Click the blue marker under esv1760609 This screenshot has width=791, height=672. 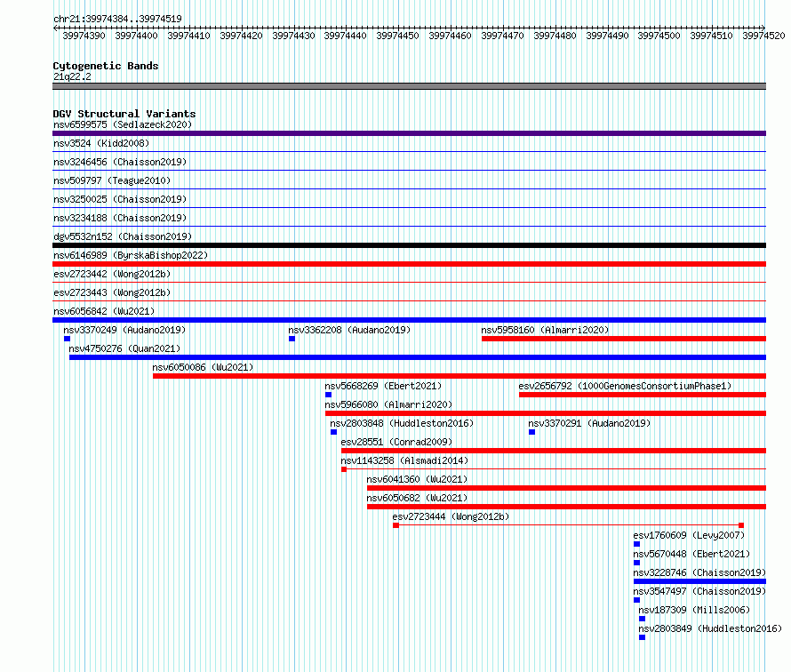pos(636,544)
